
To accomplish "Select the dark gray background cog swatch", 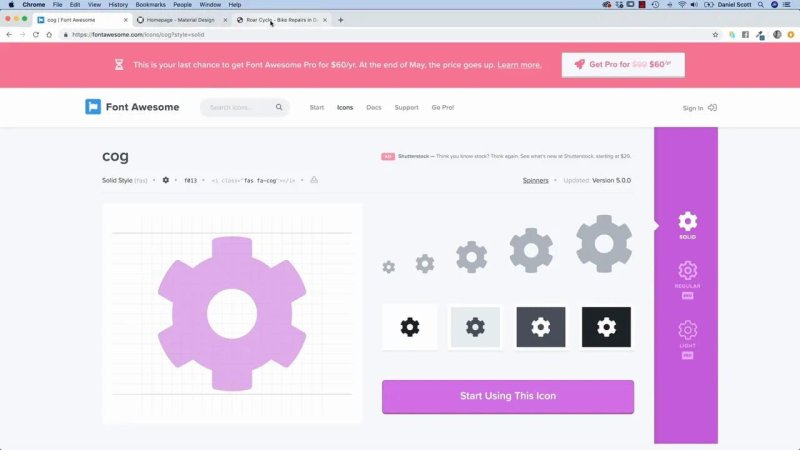I will tap(541, 327).
